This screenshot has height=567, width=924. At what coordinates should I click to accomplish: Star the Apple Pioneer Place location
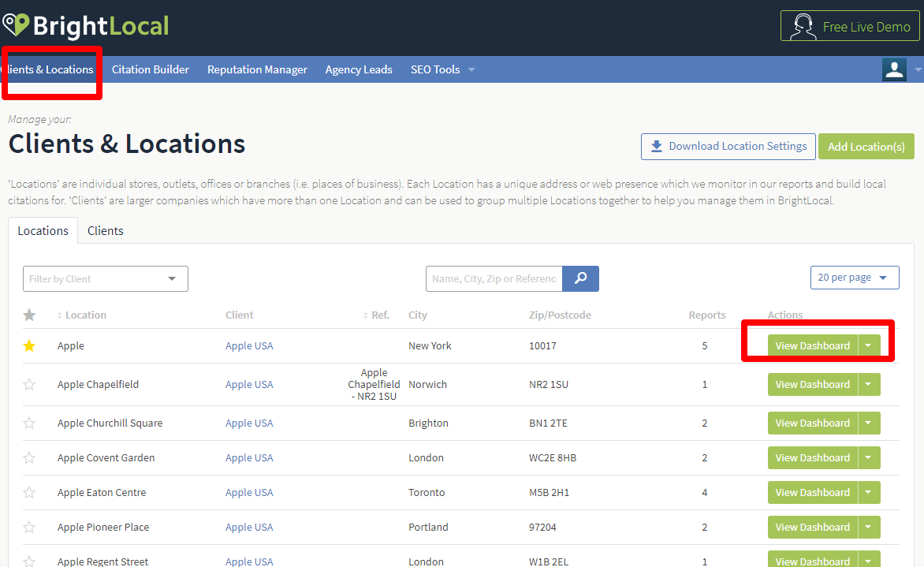29,527
